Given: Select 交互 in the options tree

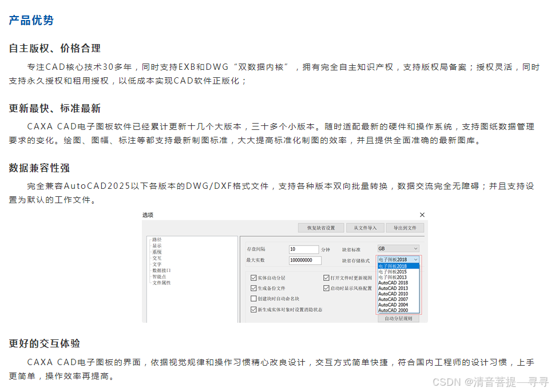Looking at the screenshot, I should (157, 258).
